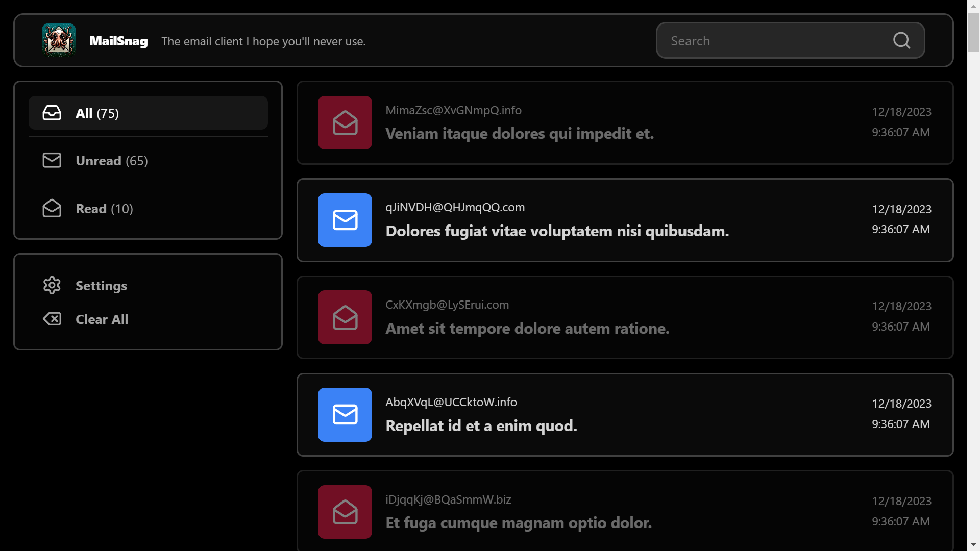Click the Read folder envelope icon

pyautogui.click(x=51, y=208)
